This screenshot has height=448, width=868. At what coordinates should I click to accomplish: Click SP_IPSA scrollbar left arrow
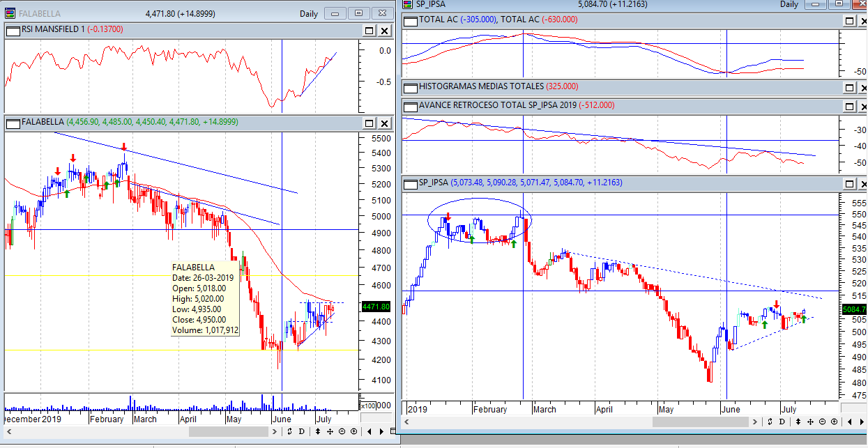click(407, 422)
